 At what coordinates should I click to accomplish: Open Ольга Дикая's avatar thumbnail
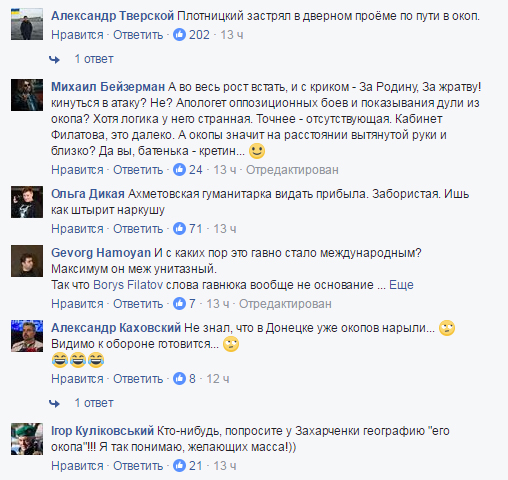[27, 202]
